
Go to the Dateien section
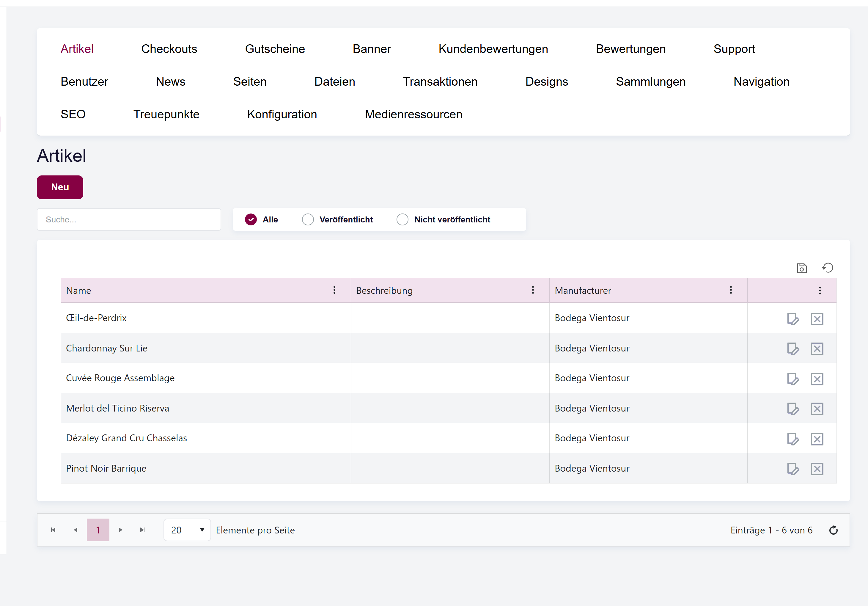pyautogui.click(x=335, y=81)
